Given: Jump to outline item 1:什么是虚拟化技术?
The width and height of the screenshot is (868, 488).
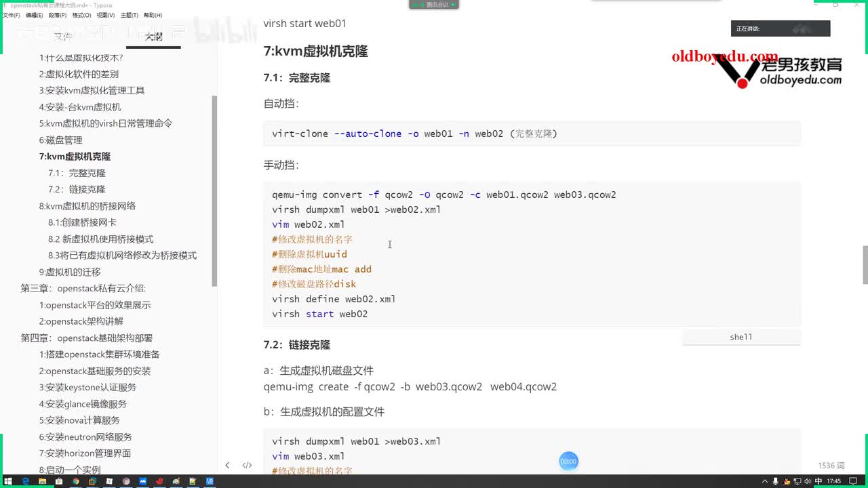Looking at the screenshot, I should tap(81, 58).
